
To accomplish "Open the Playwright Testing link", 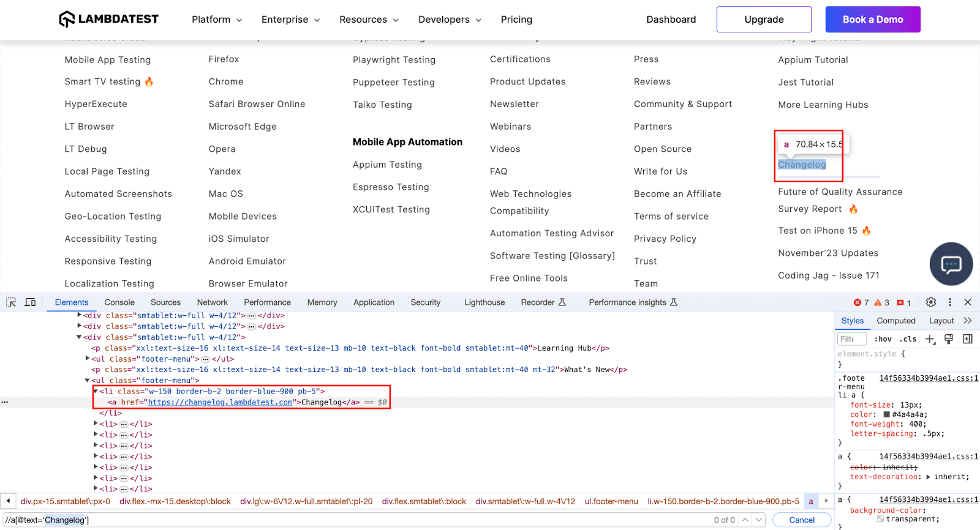I will point(394,60).
